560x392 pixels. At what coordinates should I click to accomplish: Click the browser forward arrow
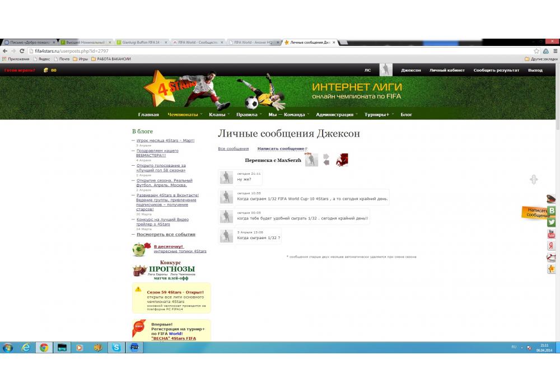(13, 51)
